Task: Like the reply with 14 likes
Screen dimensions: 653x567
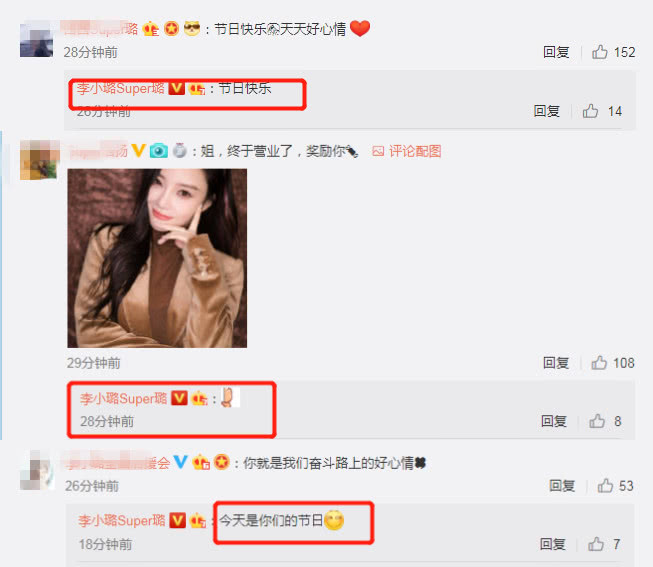Action: tap(591, 111)
